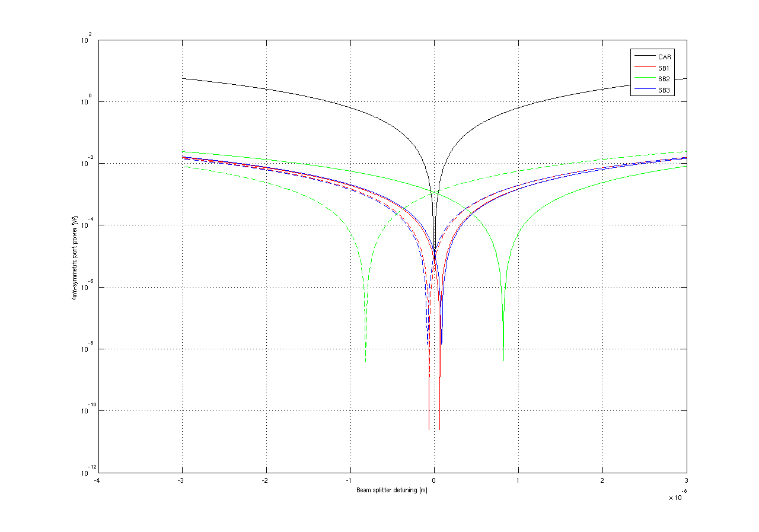The width and height of the screenshot is (759, 532).
Task: Select the SB3 legend entry text
Action: click(664, 90)
